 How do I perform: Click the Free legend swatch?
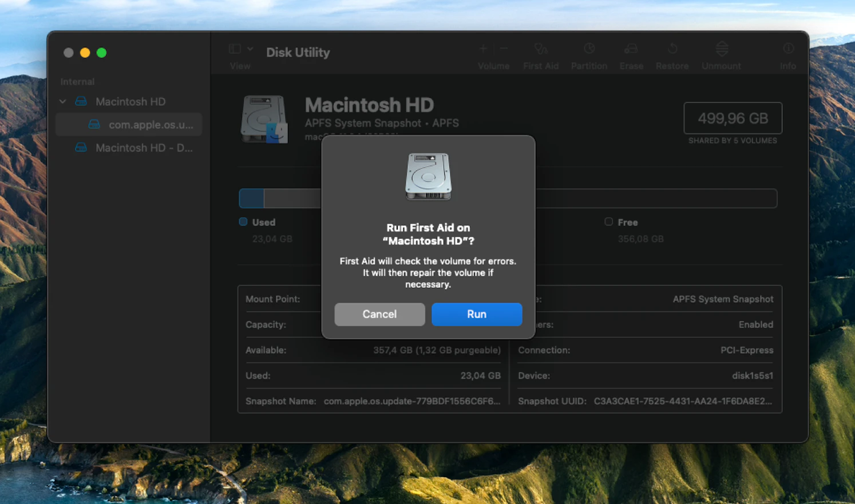[x=608, y=222]
